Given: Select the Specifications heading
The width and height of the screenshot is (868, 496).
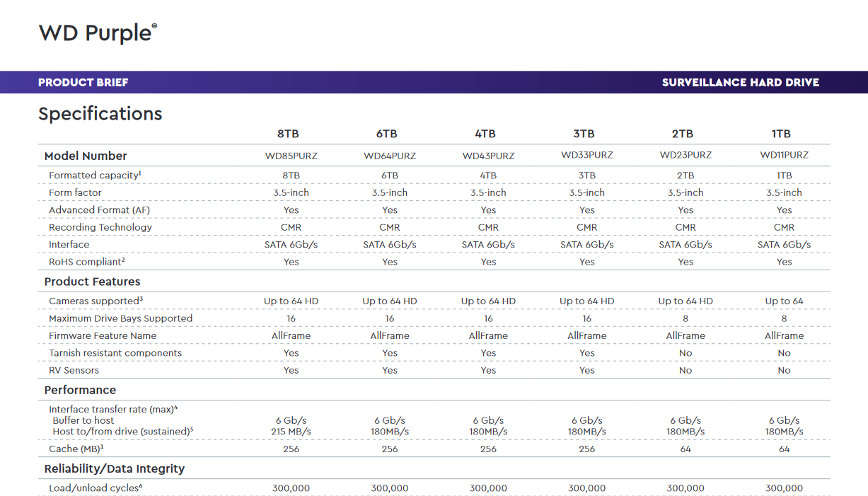Looking at the screenshot, I should tap(100, 114).
